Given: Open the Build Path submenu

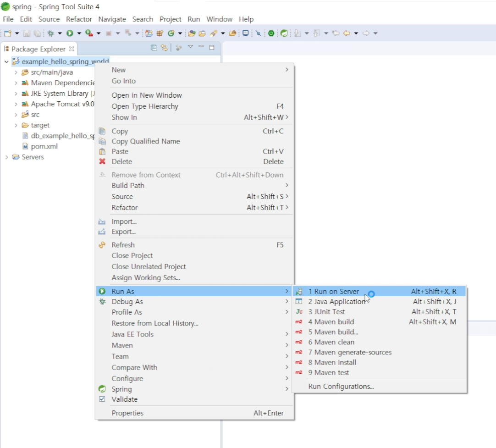Looking at the screenshot, I should (194, 185).
